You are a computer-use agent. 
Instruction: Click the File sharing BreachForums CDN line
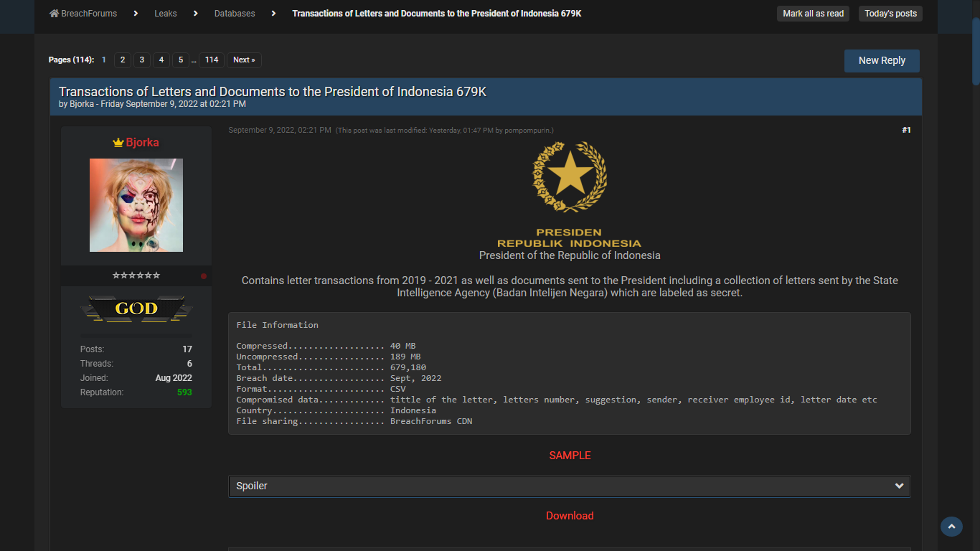click(354, 421)
